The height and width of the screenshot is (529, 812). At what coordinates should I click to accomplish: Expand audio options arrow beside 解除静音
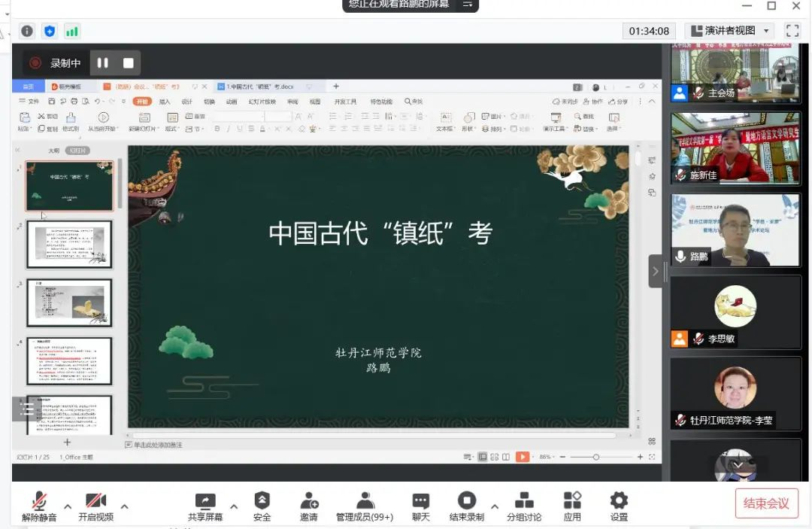tap(68, 506)
